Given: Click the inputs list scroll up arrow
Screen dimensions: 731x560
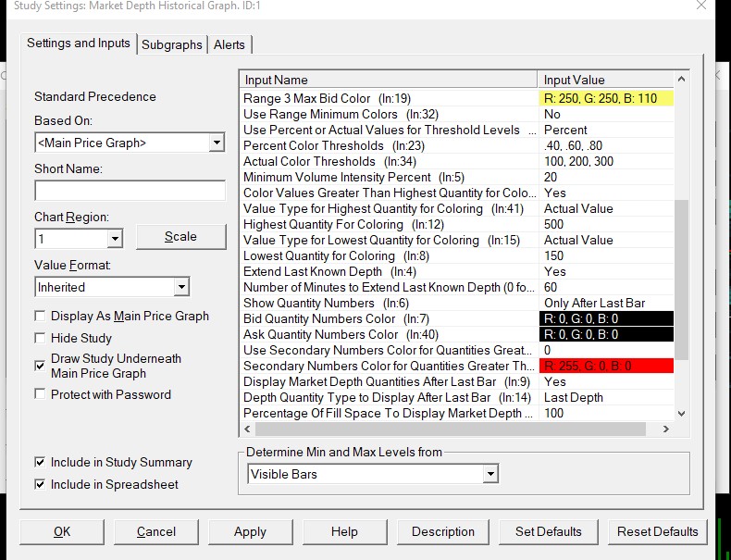Looking at the screenshot, I should click(x=681, y=80).
